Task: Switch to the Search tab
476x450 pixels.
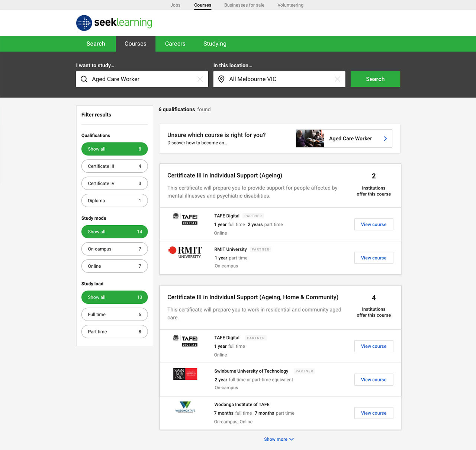Action: 96,44
